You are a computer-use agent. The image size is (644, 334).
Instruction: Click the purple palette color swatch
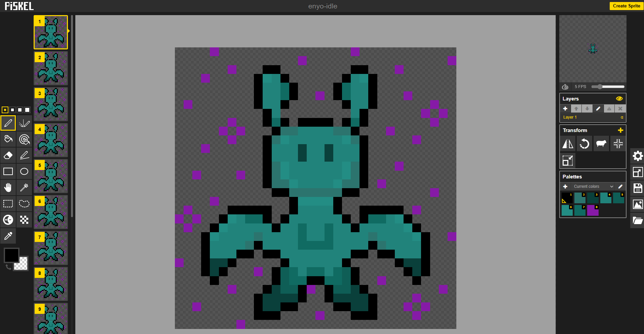coord(593,210)
